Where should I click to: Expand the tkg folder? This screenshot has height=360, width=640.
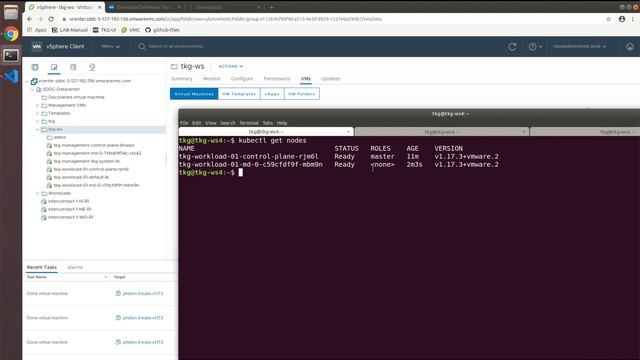(38, 121)
